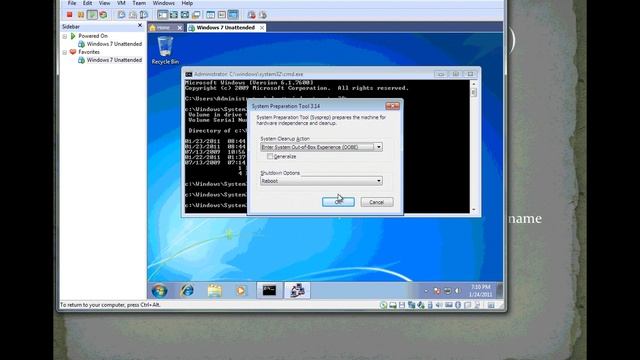Show hidden tray icons arrow
640x360 pixels.
426,291
